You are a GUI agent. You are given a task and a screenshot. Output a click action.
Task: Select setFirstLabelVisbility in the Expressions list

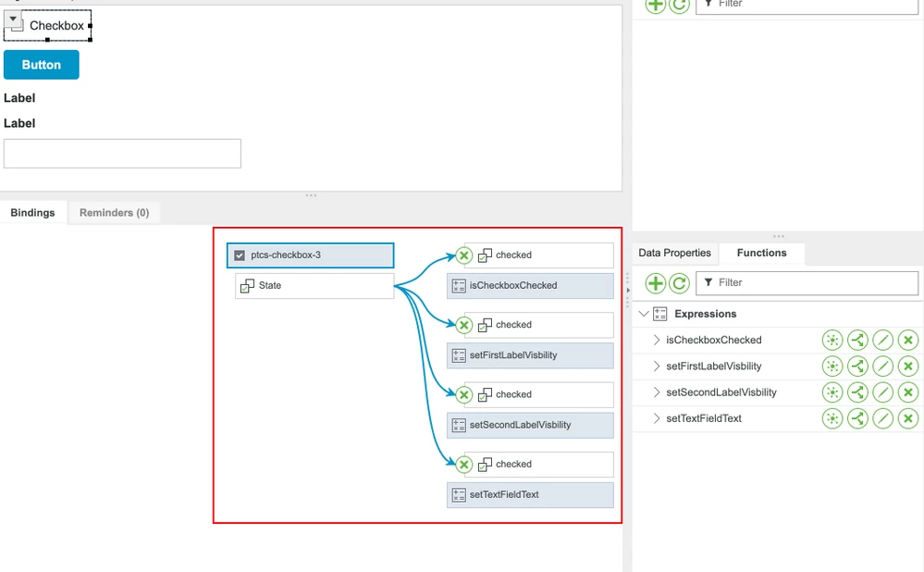[x=714, y=367]
